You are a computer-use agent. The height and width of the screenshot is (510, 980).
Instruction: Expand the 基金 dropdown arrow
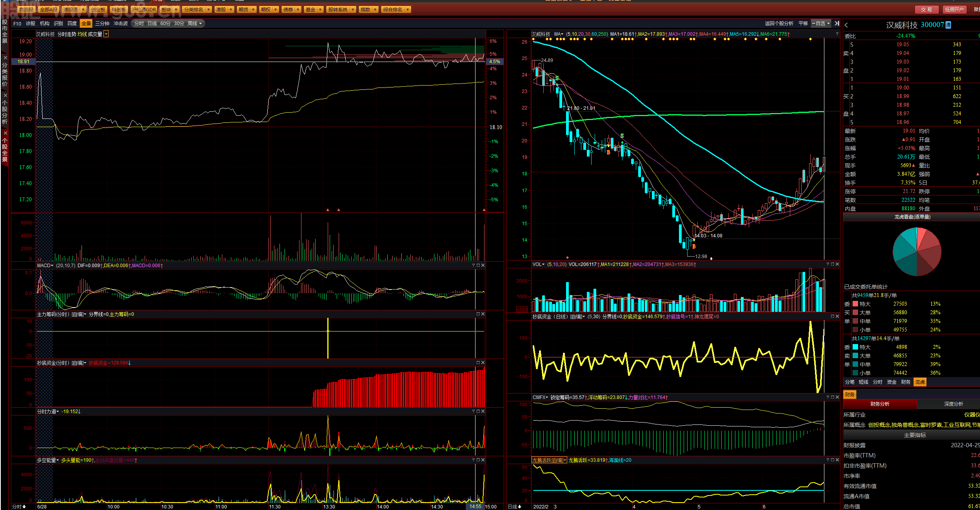(321, 9)
